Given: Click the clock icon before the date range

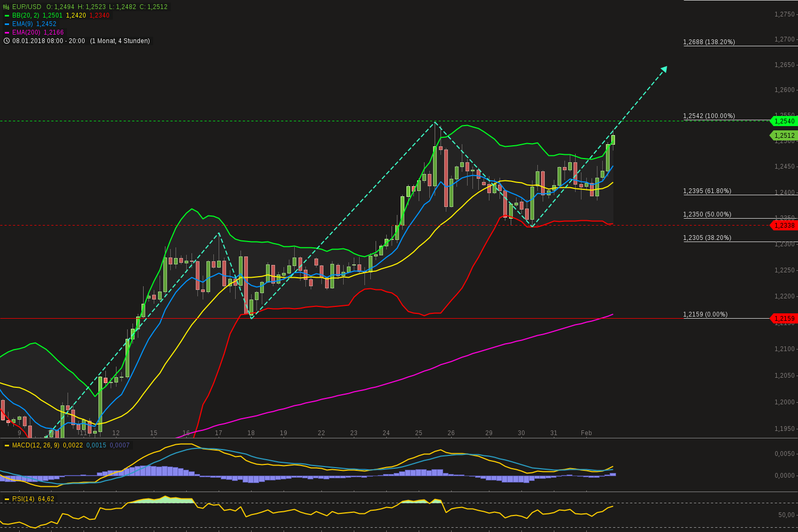Looking at the screenshot, I should pos(6,41).
